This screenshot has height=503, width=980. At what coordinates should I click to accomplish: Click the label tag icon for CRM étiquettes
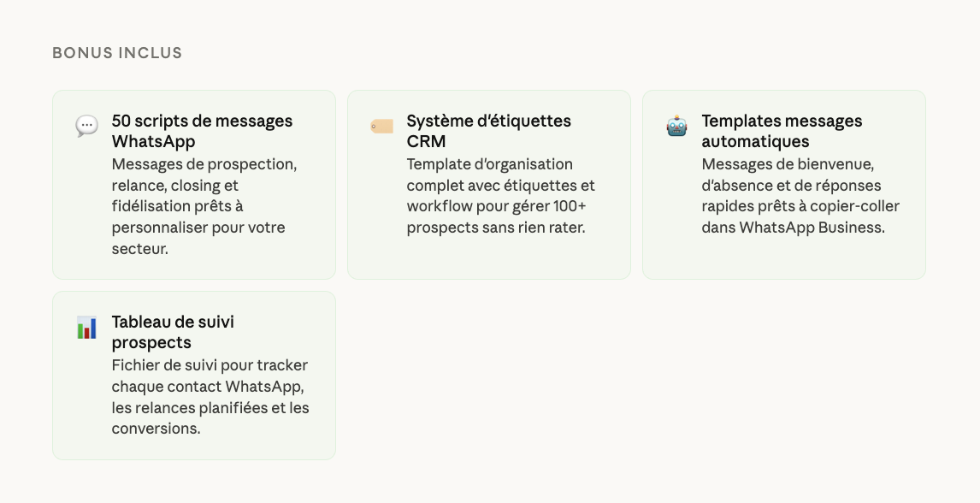point(381,127)
